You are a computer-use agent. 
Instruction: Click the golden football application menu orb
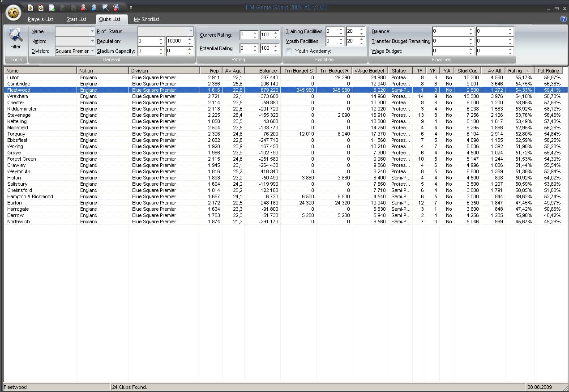pos(14,13)
